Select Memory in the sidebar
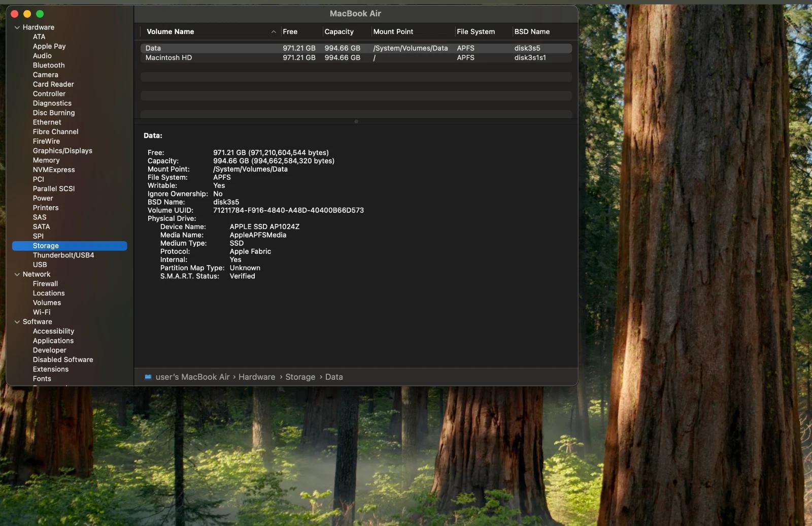The height and width of the screenshot is (526, 812). point(46,160)
